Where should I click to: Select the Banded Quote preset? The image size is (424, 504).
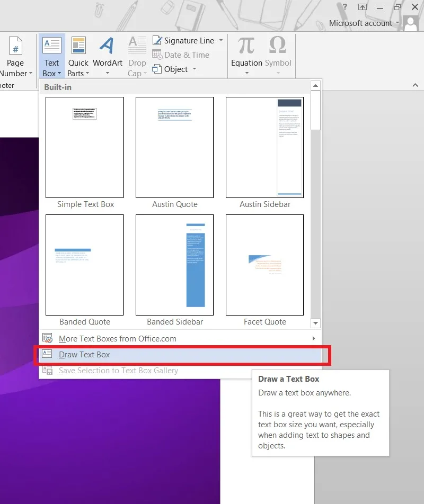click(x=85, y=265)
